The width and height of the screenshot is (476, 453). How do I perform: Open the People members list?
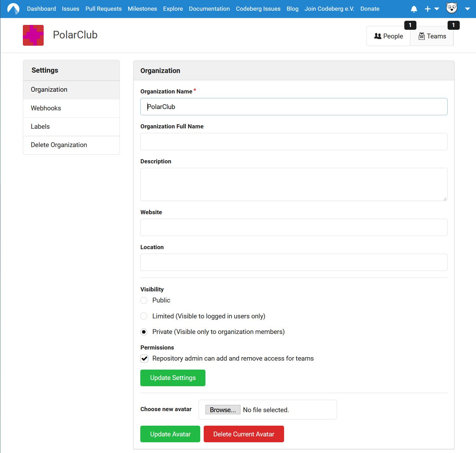point(388,36)
